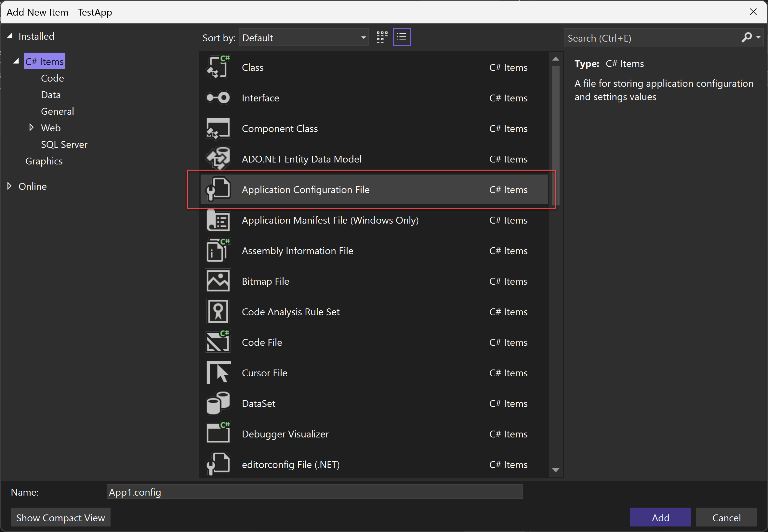
Task: Select the SQL Server submenu item
Action: (x=64, y=144)
